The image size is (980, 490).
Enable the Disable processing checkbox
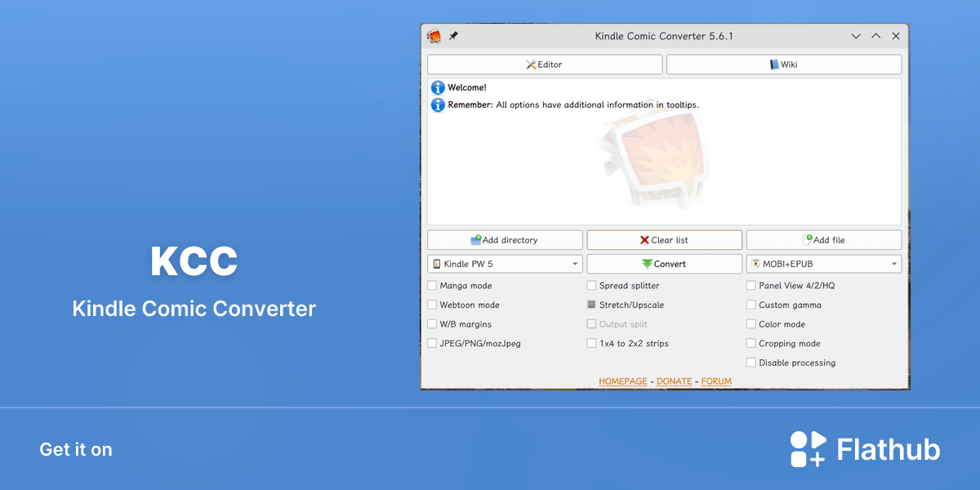click(751, 363)
